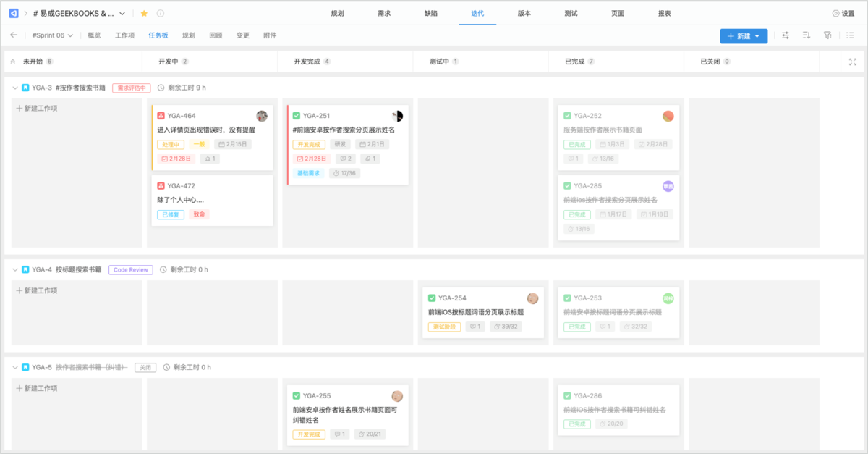Screen dimensions: 868x454
Task: Switch to list view icon
Action: [848, 35]
